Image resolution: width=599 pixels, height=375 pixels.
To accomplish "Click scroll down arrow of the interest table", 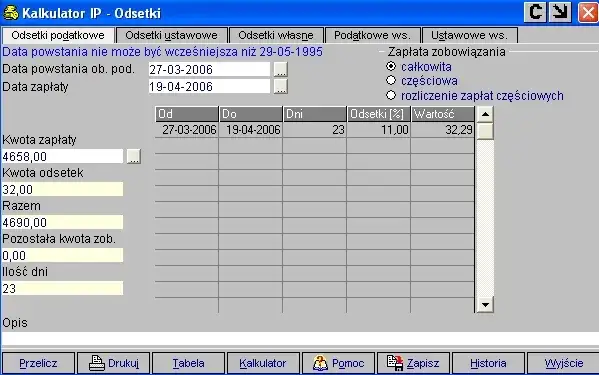I will [x=485, y=305].
